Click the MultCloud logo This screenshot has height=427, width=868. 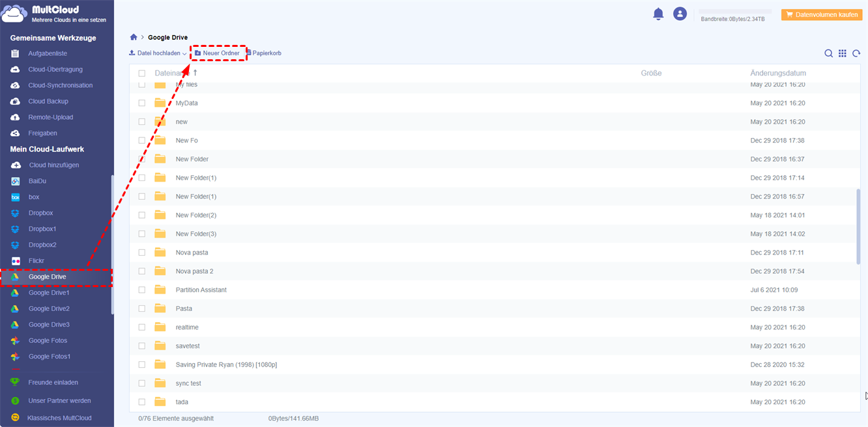tap(54, 14)
